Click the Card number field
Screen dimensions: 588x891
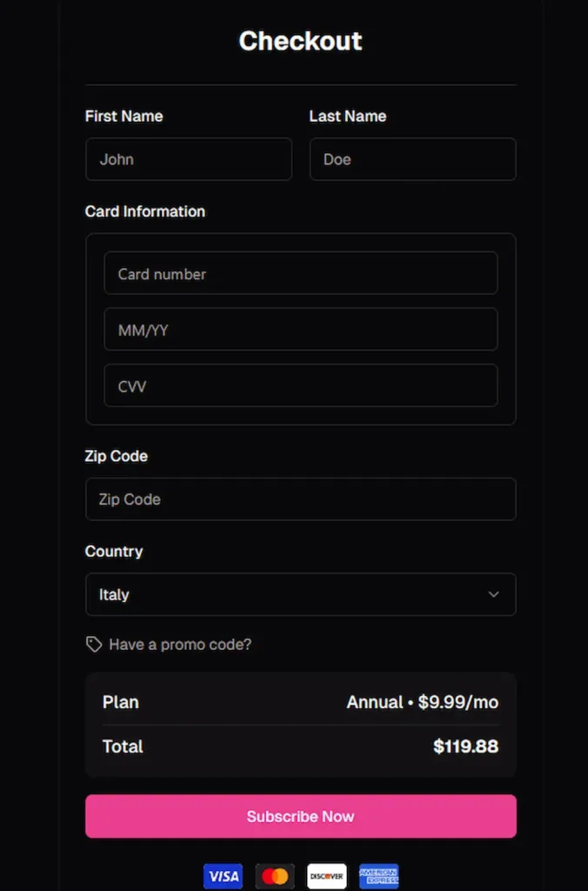pyautogui.click(x=300, y=272)
